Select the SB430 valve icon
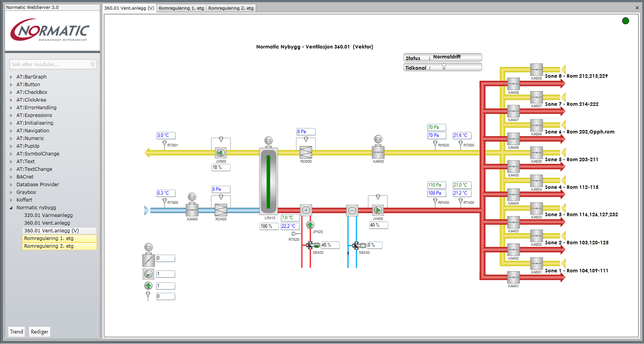Viewport: 644px width, 344px height. [358, 245]
